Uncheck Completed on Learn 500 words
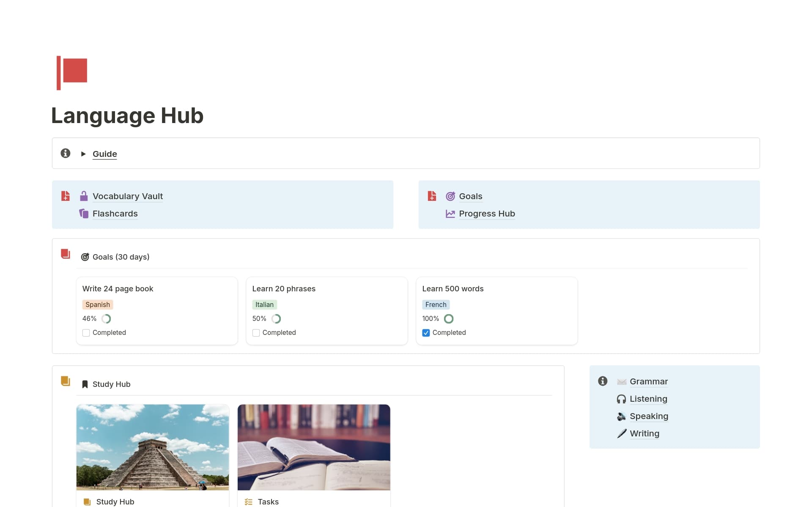This screenshot has height=507, width=812. 425,333
